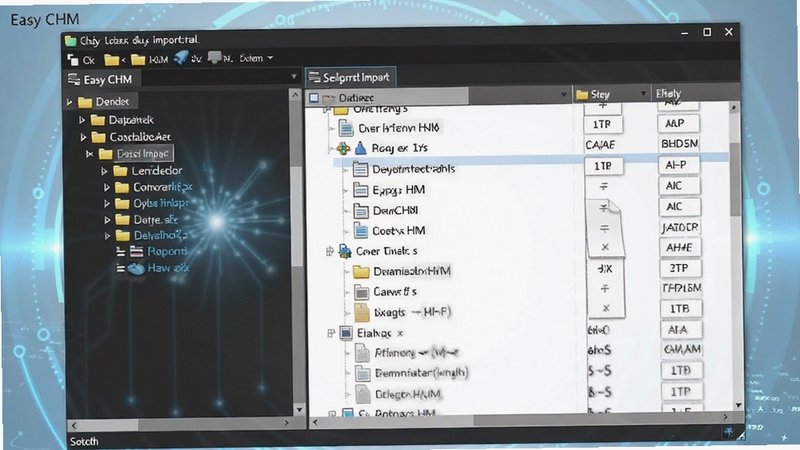
Task: Select the Btlegcx HNM row
Action: [399, 394]
